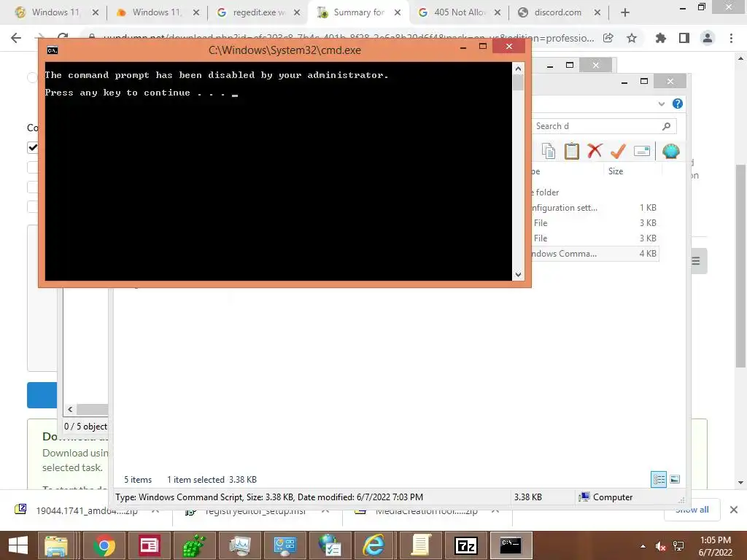This screenshot has height=560, width=747.
Task: Toggle Chrome side panel icon
Action: (684, 38)
